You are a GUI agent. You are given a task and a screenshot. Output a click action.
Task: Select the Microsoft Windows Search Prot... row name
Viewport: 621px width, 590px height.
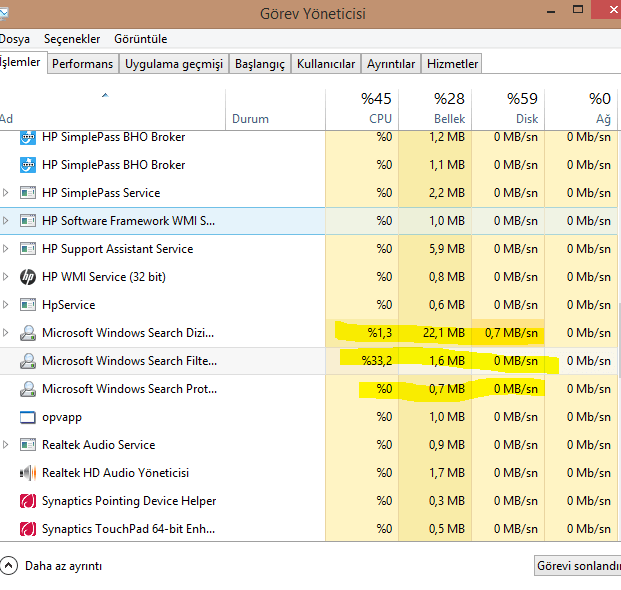[x=130, y=389]
